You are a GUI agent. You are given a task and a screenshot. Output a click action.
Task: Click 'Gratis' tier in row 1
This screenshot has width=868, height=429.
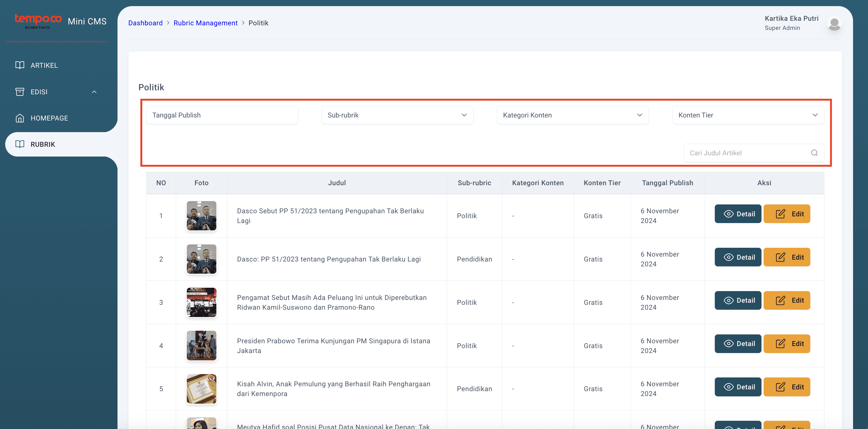(593, 216)
